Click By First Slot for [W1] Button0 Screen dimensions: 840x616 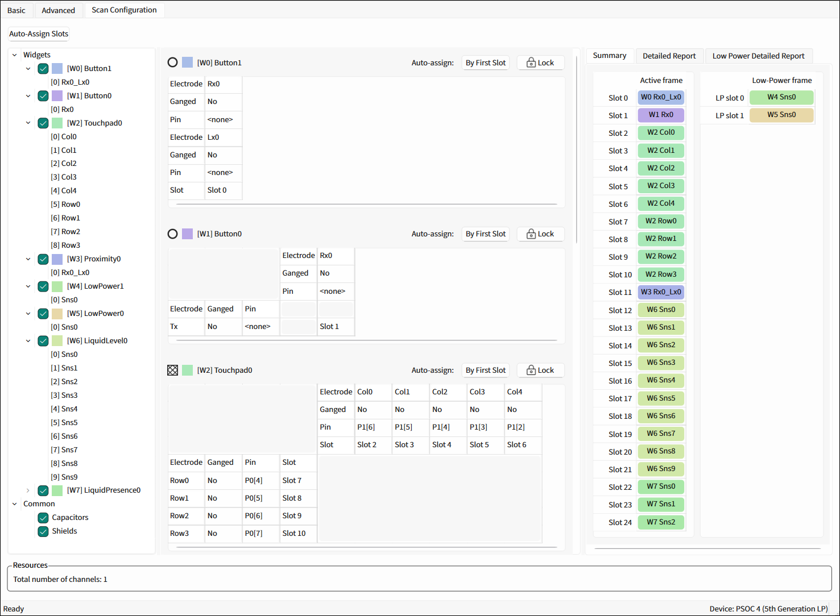pyautogui.click(x=485, y=234)
